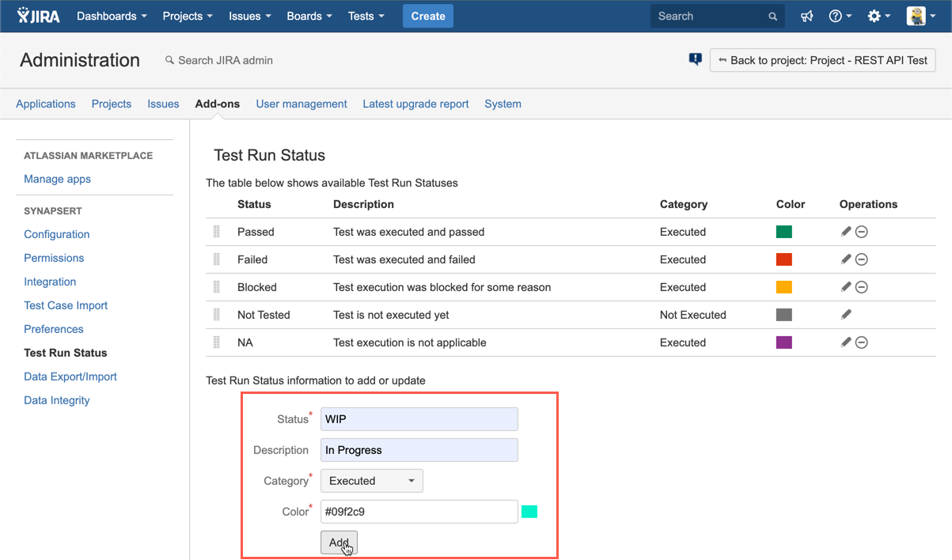Switch to the User management tab
The height and width of the screenshot is (560, 952).
click(301, 104)
